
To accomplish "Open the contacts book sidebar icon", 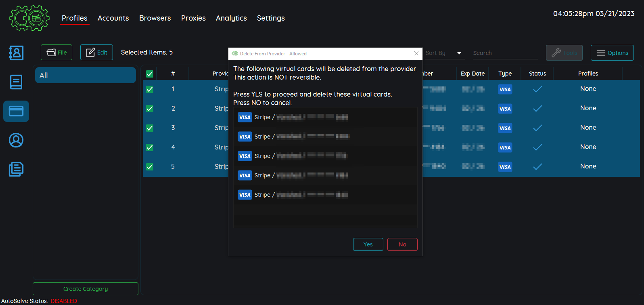I will (16, 53).
